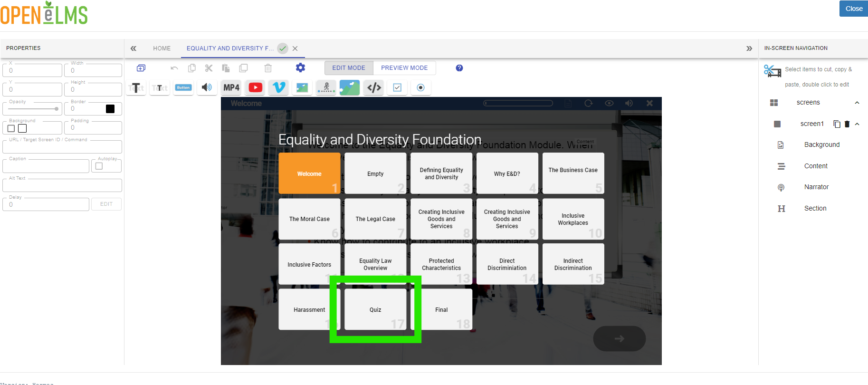Close the Equality and Diversity tab

pyautogui.click(x=295, y=48)
